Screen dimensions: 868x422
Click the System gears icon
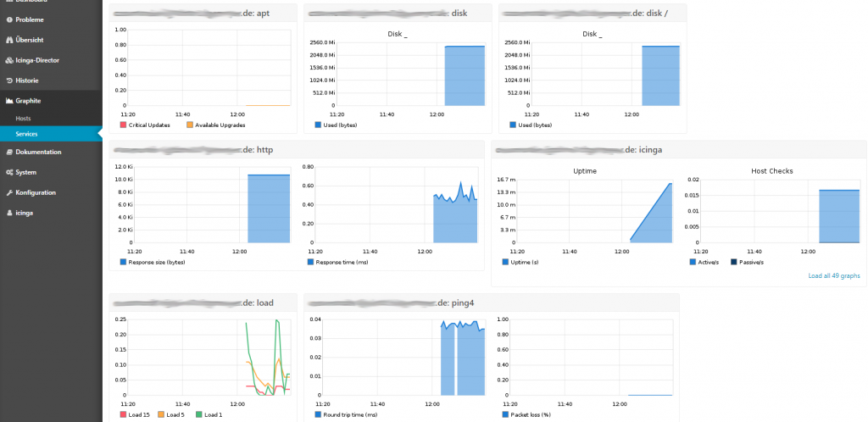click(x=9, y=172)
